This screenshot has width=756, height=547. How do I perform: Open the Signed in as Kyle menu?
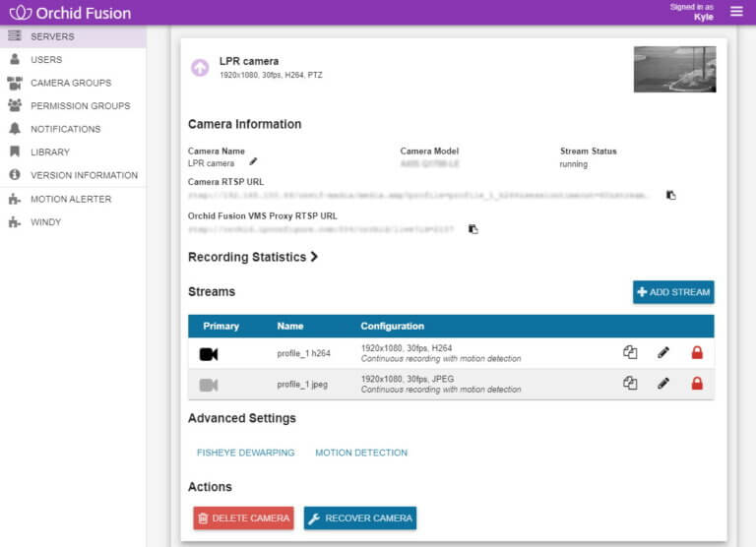[691, 12]
